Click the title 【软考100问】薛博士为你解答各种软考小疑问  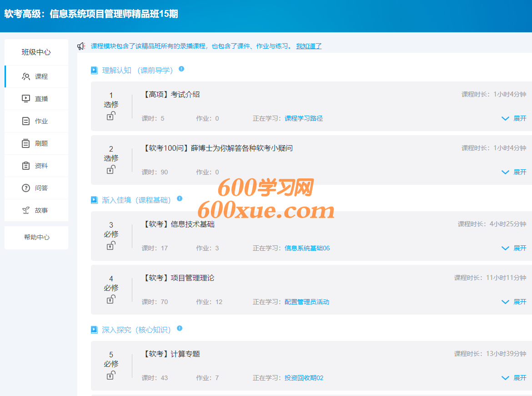coord(217,148)
